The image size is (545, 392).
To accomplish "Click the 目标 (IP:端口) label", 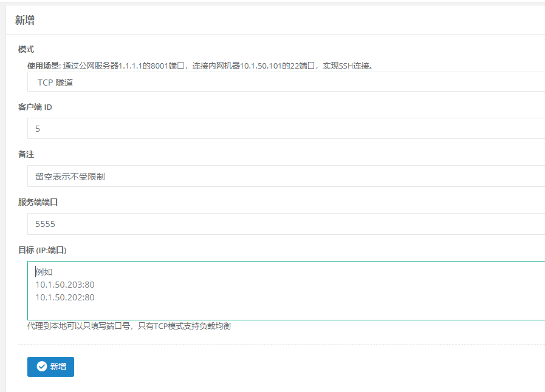I will [x=43, y=250].
